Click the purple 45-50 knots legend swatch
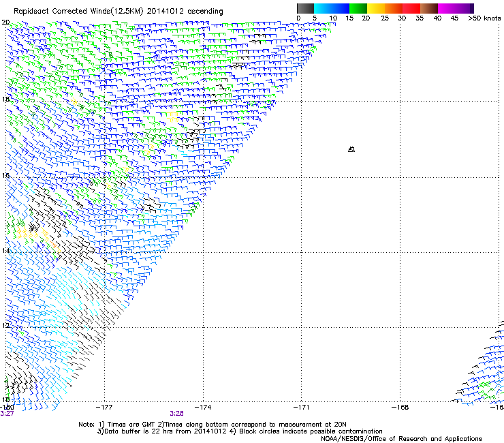 click(x=463, y=8)
